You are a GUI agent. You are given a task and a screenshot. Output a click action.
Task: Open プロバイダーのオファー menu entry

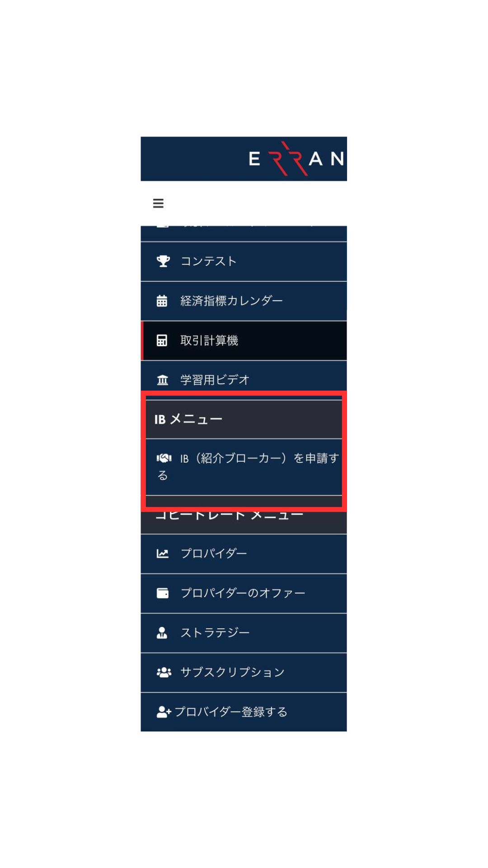point(244,593)
